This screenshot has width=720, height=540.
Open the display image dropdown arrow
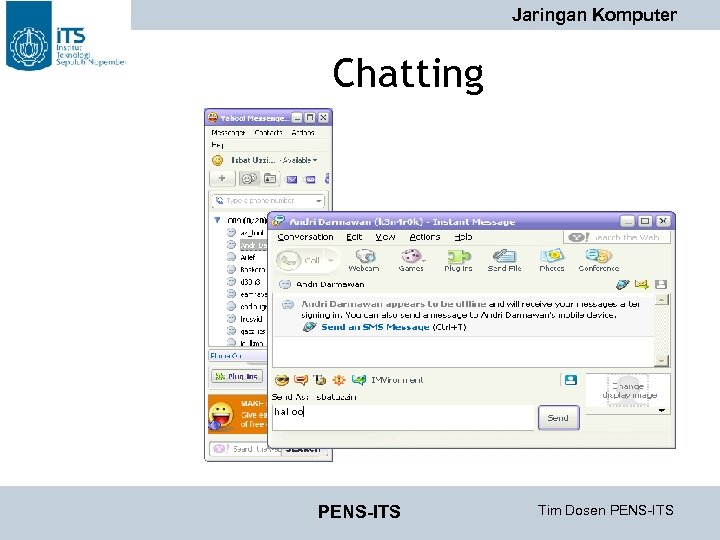point(662,410)
